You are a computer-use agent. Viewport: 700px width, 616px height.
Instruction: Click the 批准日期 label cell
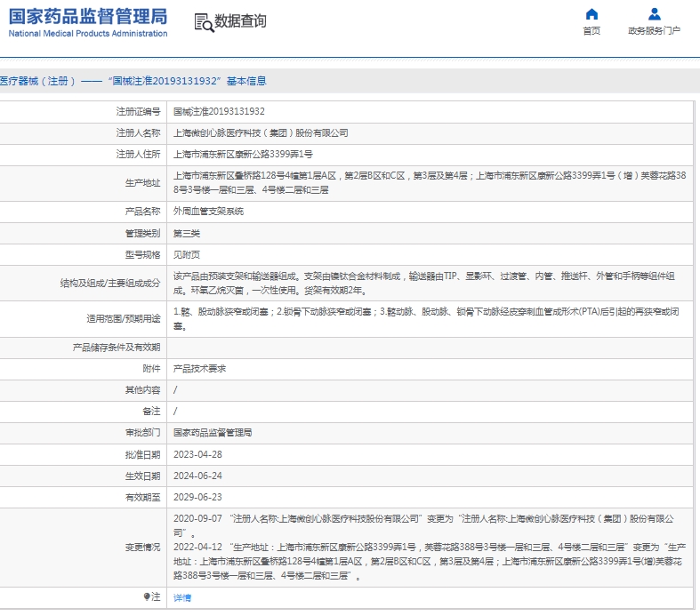tap(142, 454)
